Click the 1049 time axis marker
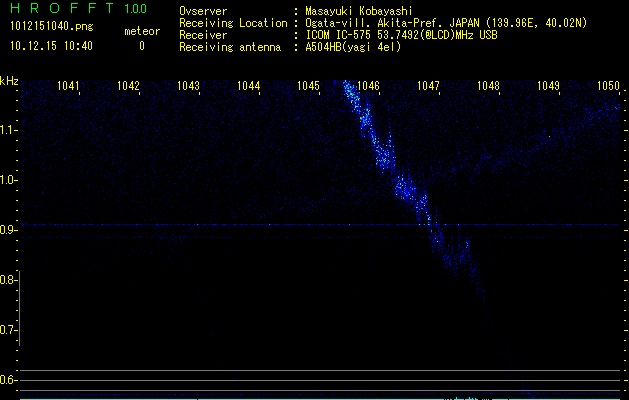 tap(548, 86)
